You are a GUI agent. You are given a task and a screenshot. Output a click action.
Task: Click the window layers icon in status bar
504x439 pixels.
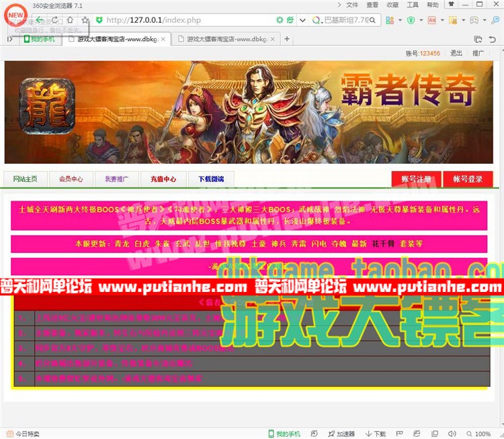click(435, 434)
